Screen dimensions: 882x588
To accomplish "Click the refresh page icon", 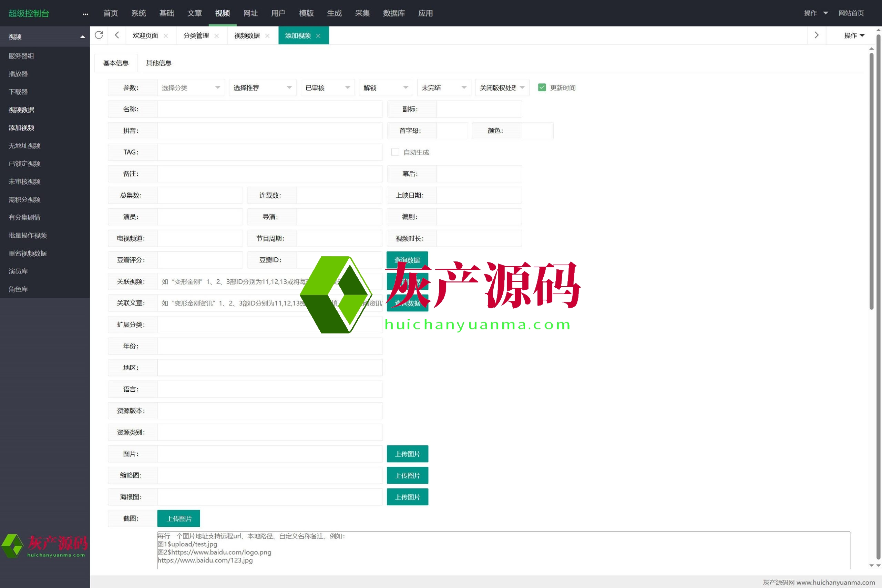I will click(x=99, y=35).
